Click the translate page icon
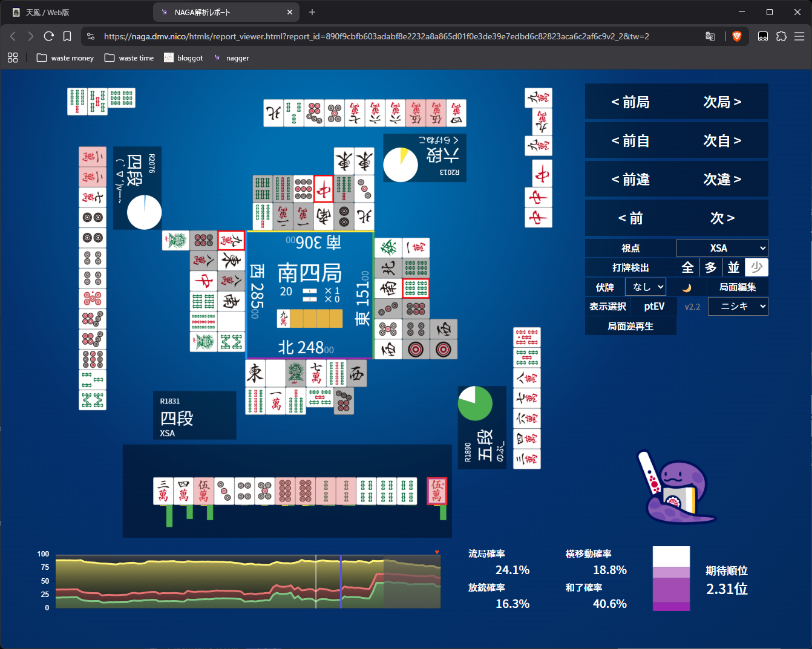 coord(710,36)
